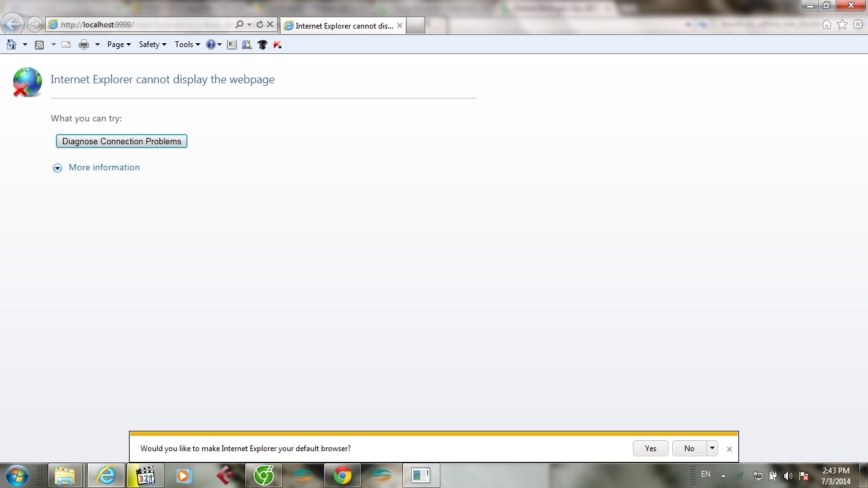Screen dimensions: 868x488
Task: Stop loading with the address bar X
Action: click(270, 25)
